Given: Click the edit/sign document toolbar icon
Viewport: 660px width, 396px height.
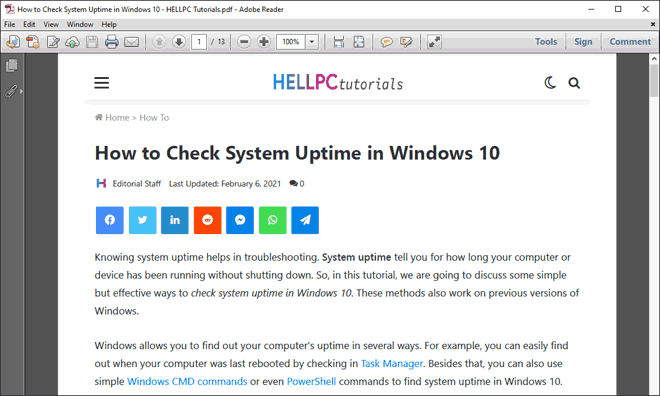Looking at the screenshot, I should coord(53,42).
